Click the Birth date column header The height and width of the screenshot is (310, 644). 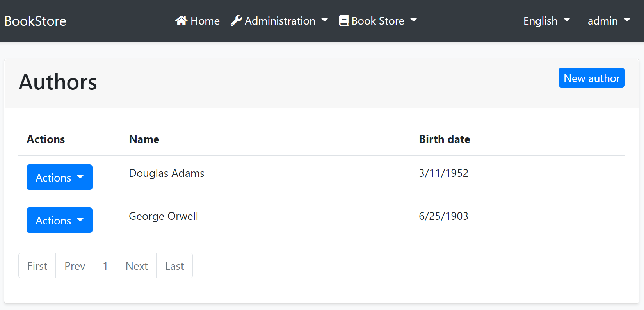(x=444, y=139)
